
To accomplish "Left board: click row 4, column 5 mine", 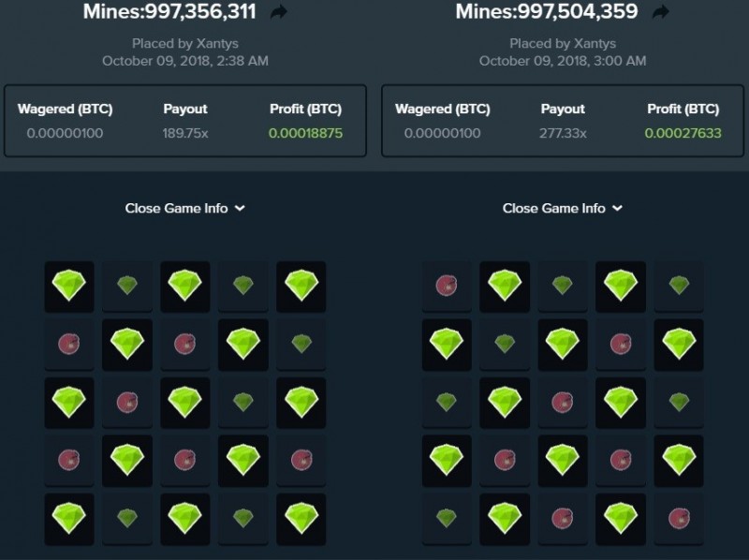I will 301,460.
